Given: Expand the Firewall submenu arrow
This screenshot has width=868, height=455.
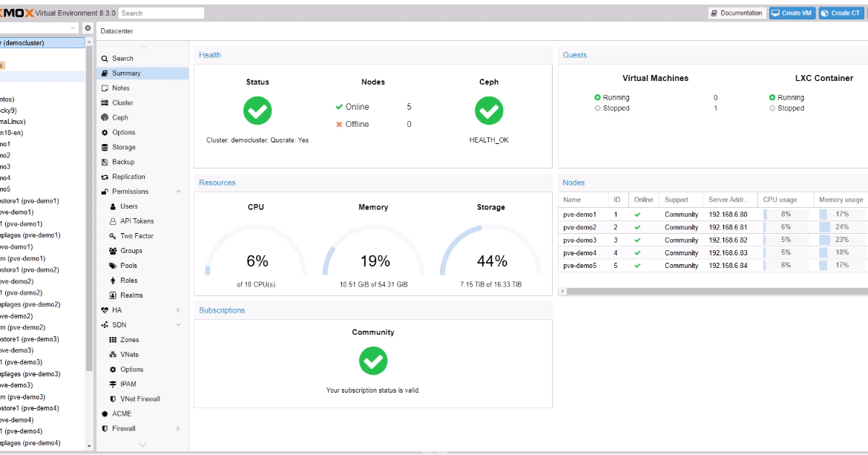Looking at the screenshot, I should click(178, 428).
